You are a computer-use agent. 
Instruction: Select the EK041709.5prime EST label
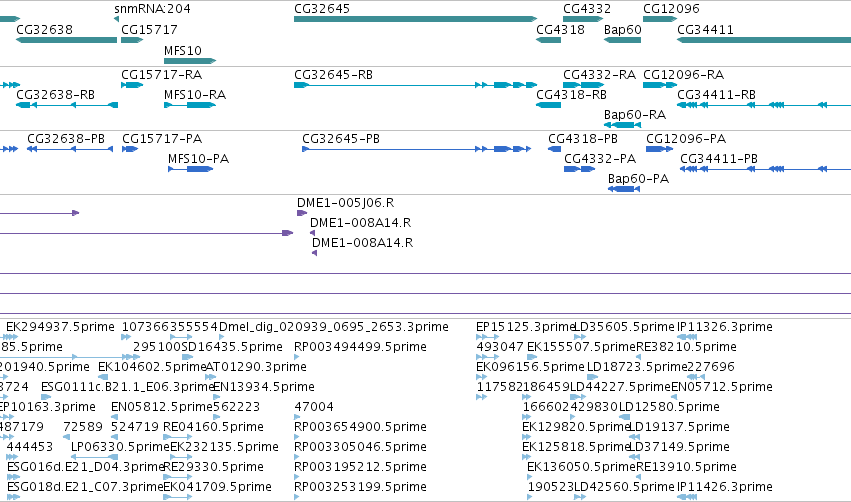(x=217, y=486)
